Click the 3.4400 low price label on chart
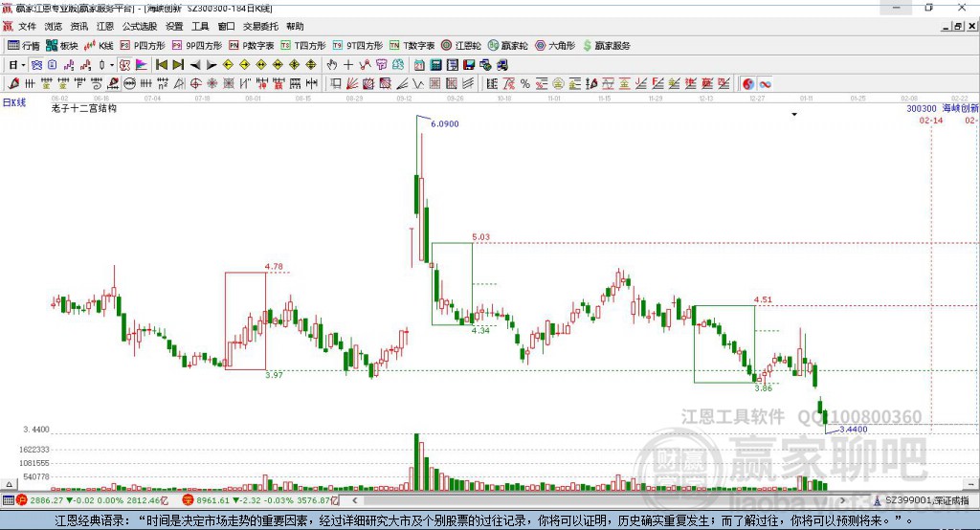Viewport: 980px width, 530px height. click(x=853, y=429)
